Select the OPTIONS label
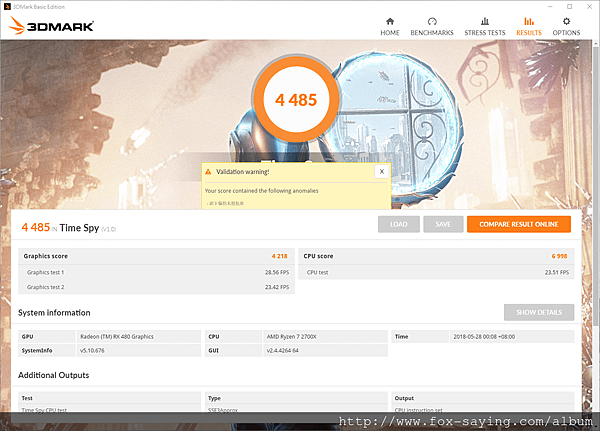This screenshot has height=431, width=600. click(566, 33)
